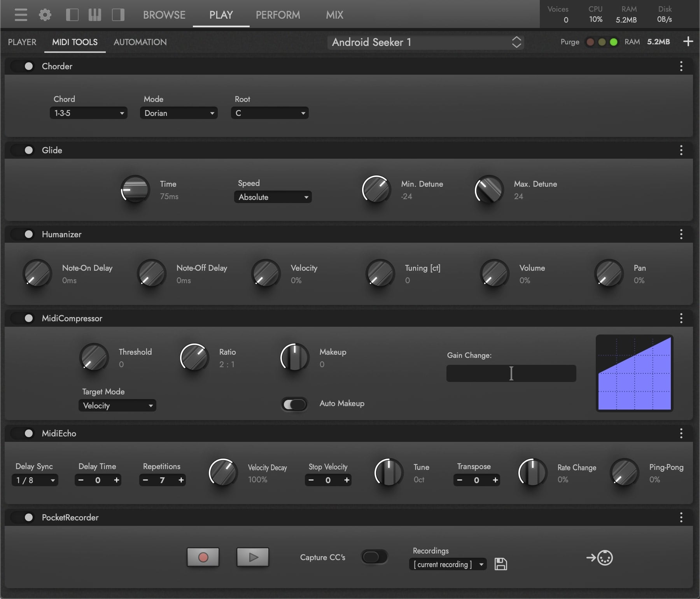Open the Speed Absolute dropdown
The height and width of the screenshot is (599, 700).
coord(273,197)
